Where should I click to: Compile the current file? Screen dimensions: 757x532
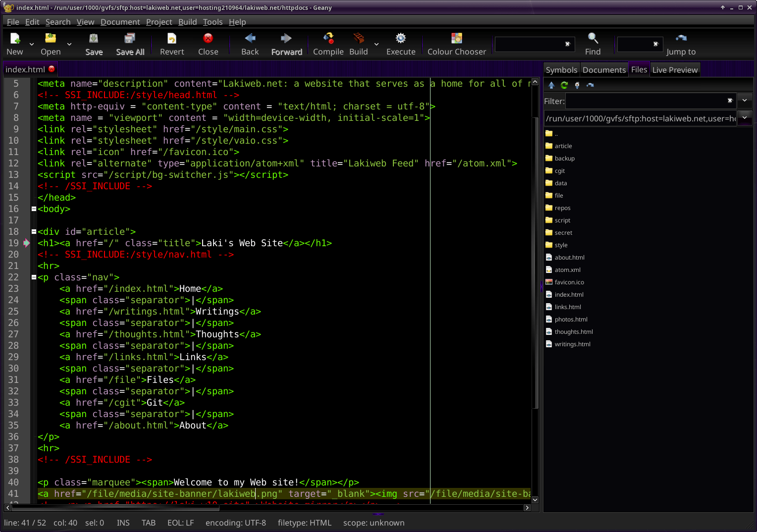click(x=328, y=39)
